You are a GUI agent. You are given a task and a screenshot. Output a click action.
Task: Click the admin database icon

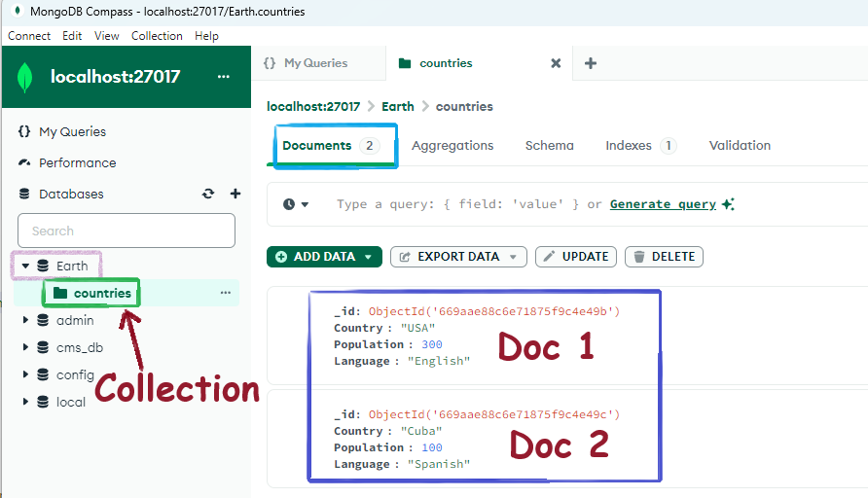43,320
